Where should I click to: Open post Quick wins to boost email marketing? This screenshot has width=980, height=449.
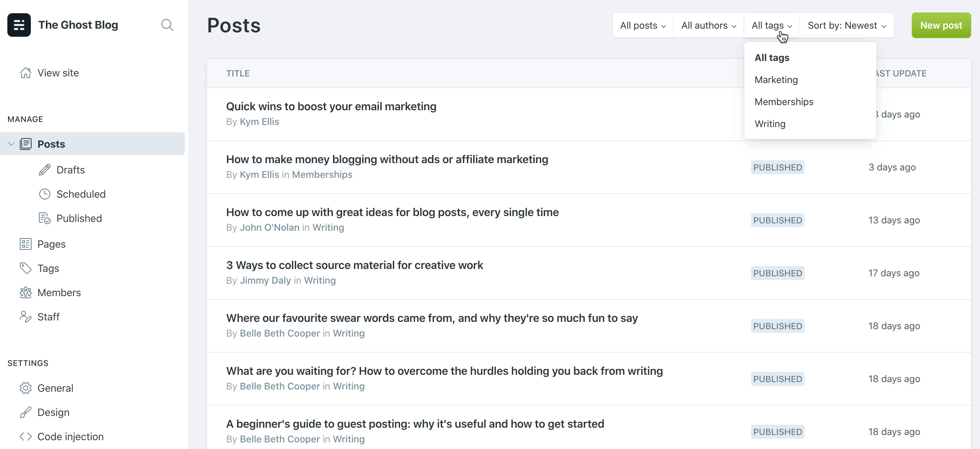coord(331,106)
